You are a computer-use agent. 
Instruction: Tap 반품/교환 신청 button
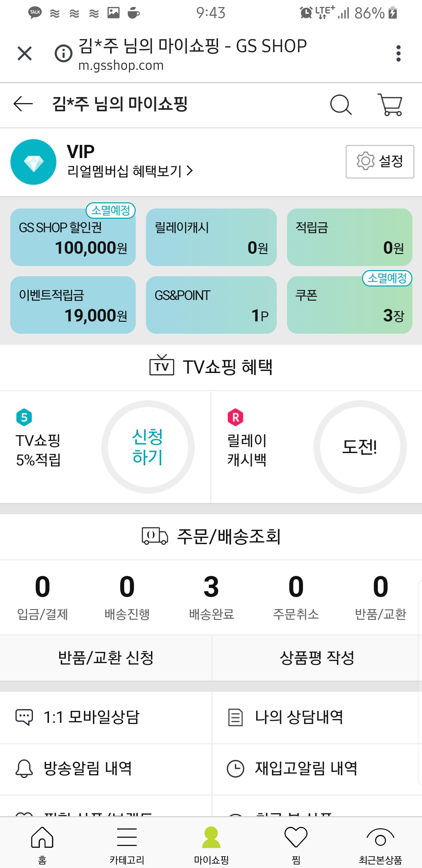(106, 658)
